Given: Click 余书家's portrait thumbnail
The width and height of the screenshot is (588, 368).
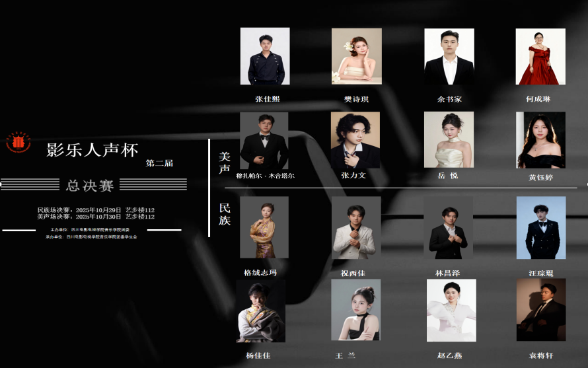Looking at the screenshot, I should click(x=449, y=56).
